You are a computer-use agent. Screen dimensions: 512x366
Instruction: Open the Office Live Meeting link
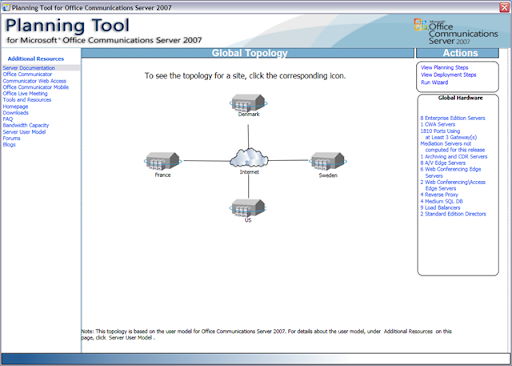click(25, 94)
